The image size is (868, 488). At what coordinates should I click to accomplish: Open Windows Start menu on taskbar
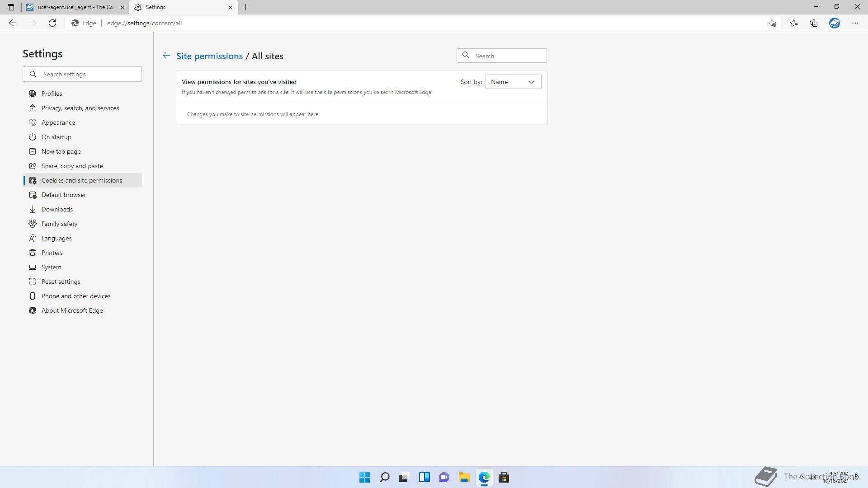364,477
